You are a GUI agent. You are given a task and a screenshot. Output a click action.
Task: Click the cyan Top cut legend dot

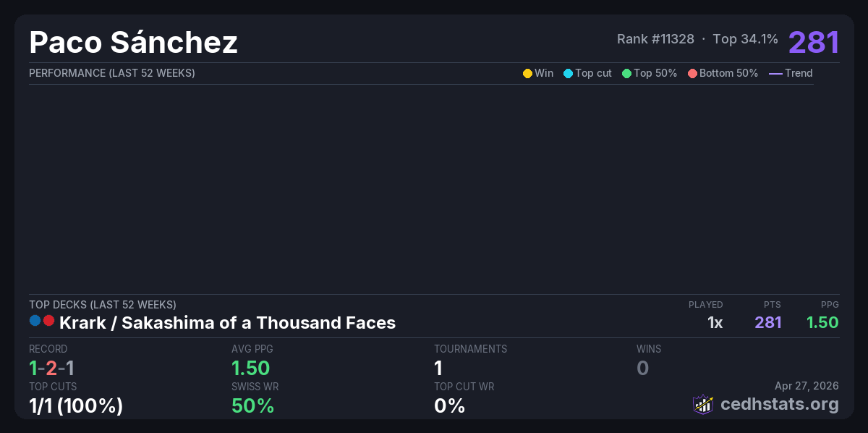[x=568, y=73]
